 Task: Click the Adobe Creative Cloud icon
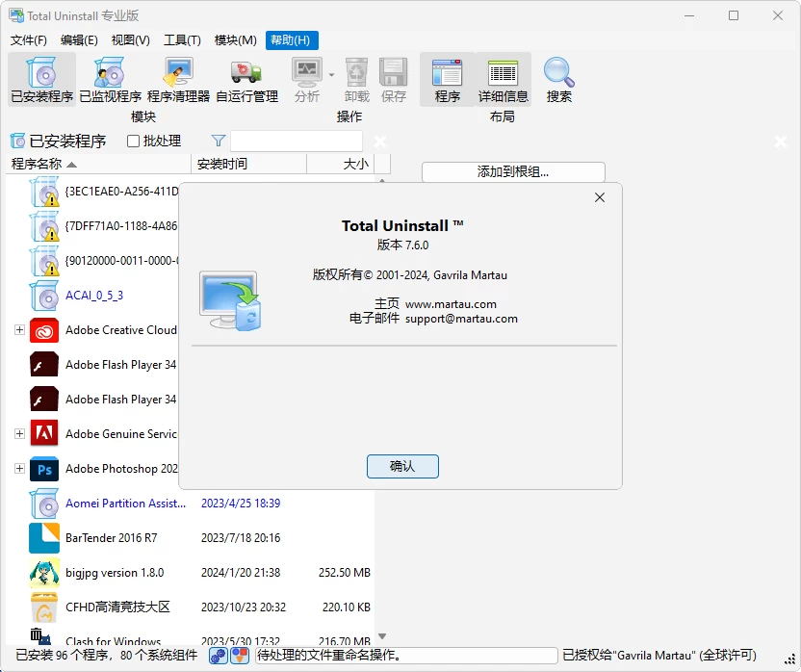[44, 330]
